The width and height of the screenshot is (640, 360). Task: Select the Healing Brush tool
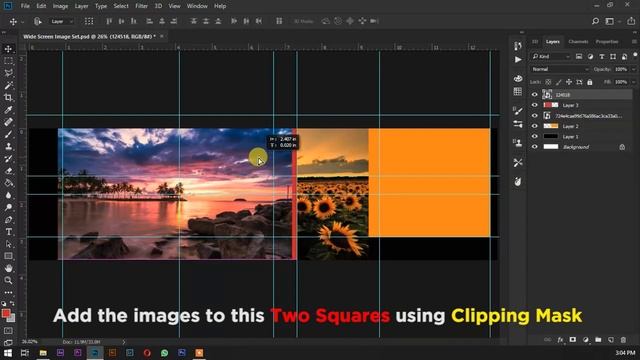click(x=8, y=122)
